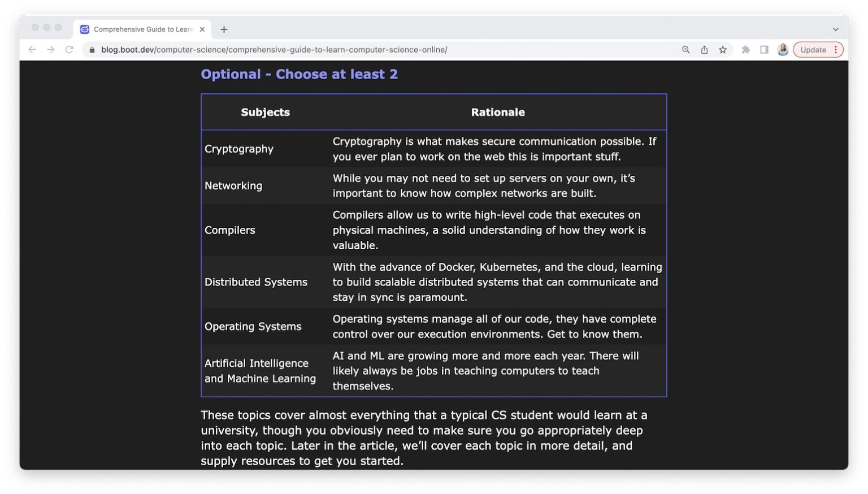Navigate back with the back arrow
The width and height of the screenshot is (868, 494).
tap(32, 50)
